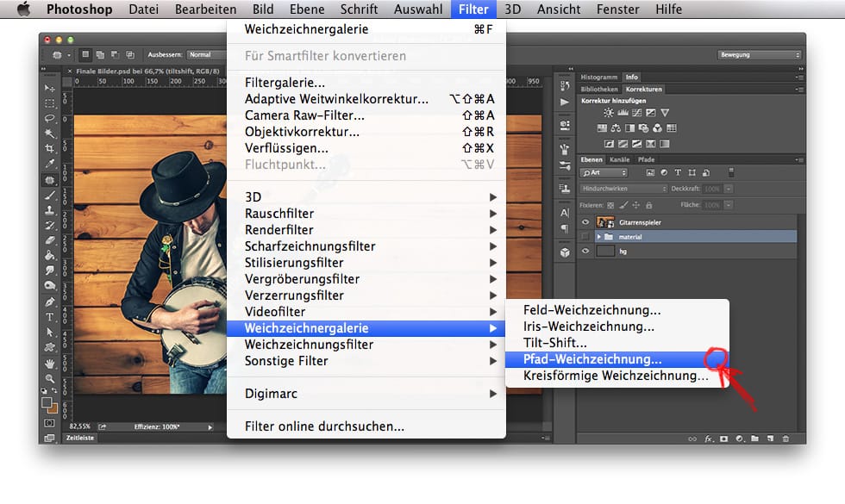This screenshot has height=504, width=845.
Task: Click the foreground color swatch
Action: tap(47, 402)
